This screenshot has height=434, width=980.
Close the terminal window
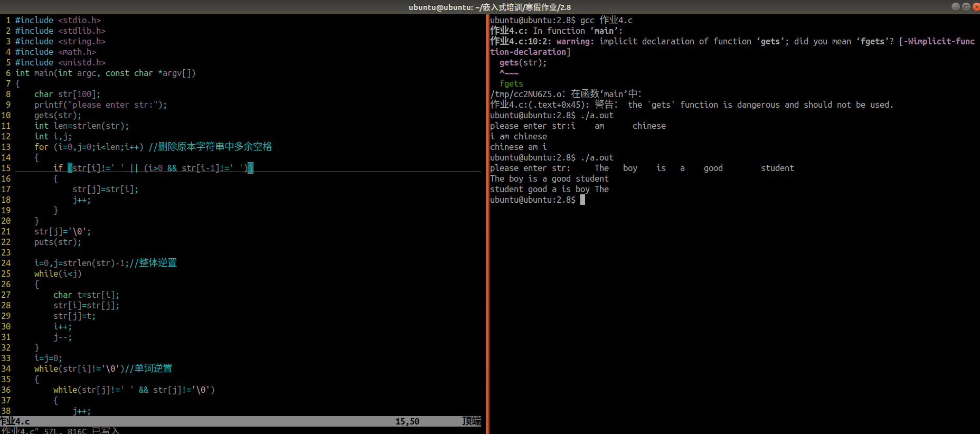click(976, 7)
